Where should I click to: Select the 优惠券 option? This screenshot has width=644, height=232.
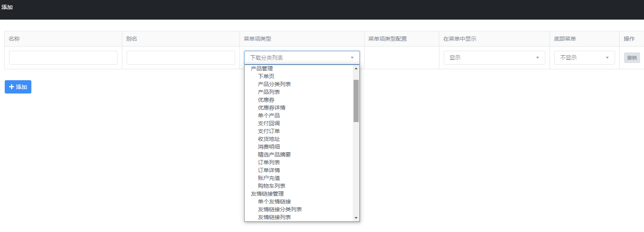click(x=266, y=100)
